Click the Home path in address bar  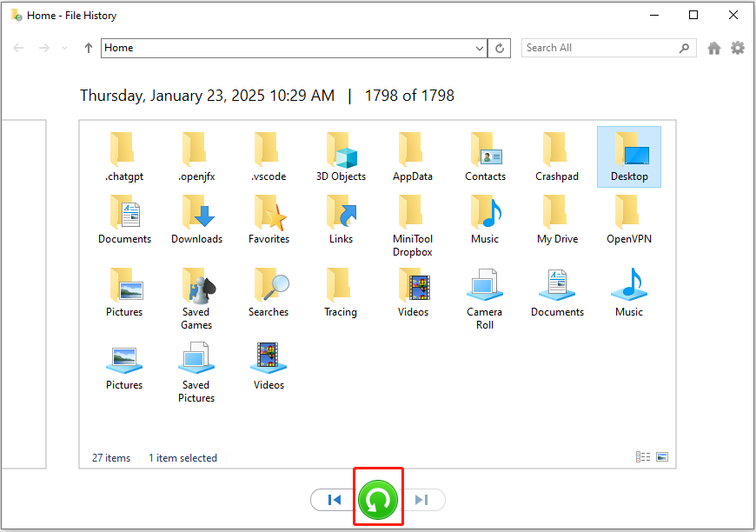(x=261, y=49)
